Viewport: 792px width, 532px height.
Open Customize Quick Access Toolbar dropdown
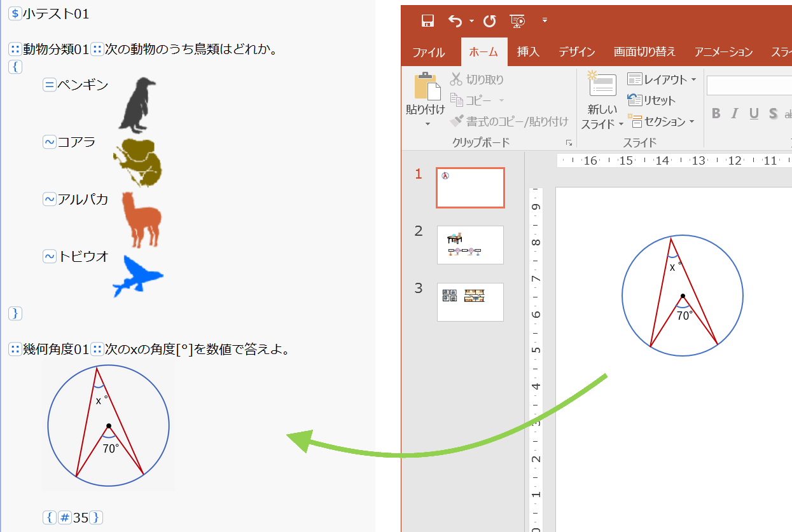coord(545,21)
